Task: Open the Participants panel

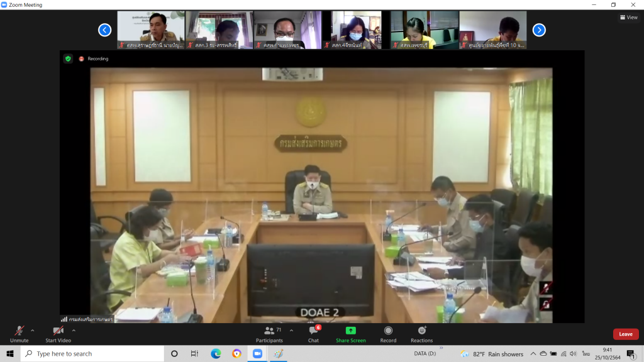Action: click(269, 334)
